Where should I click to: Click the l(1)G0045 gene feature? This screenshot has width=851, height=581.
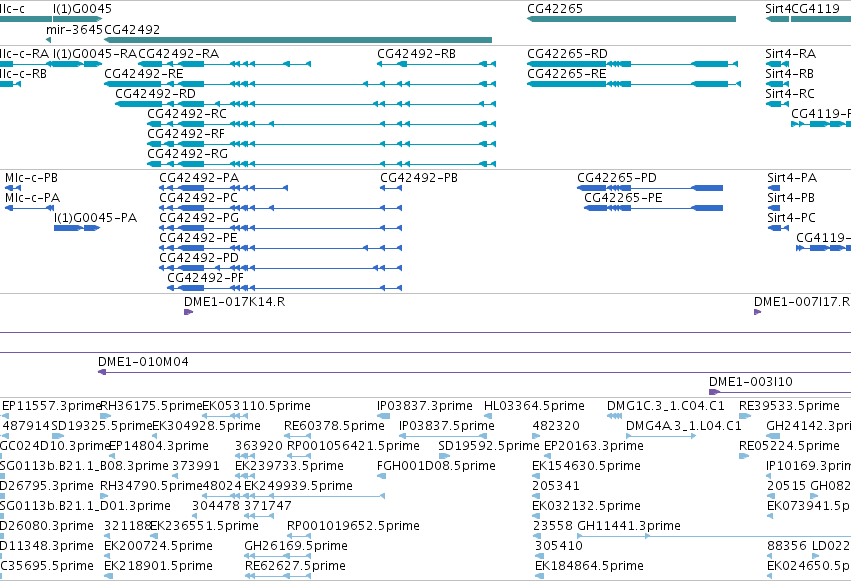[78, 19]
